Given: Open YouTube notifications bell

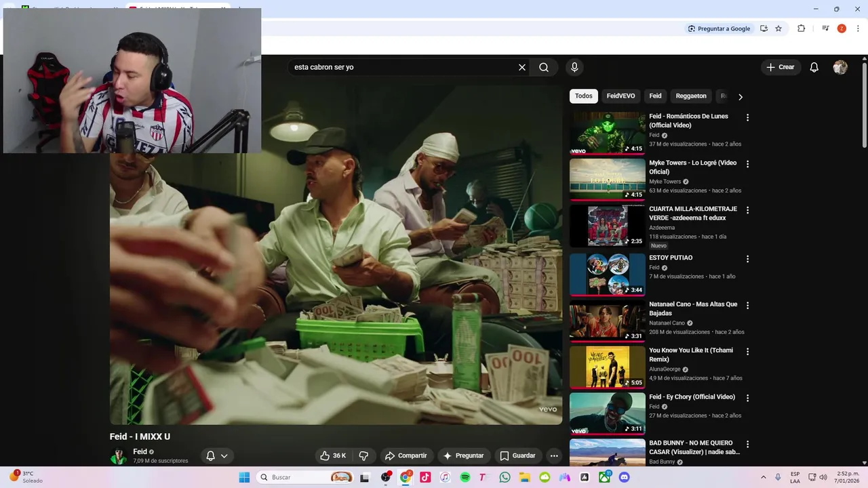Looking at the screenshot, I should pyautogui.click(x=814, y=67).
